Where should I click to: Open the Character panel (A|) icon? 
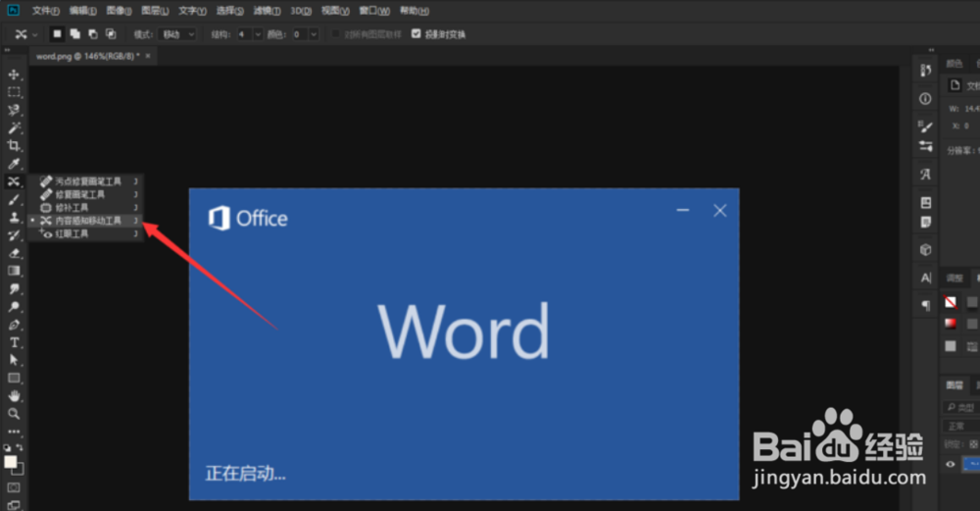pyautogui.click(x=925, y=278)
